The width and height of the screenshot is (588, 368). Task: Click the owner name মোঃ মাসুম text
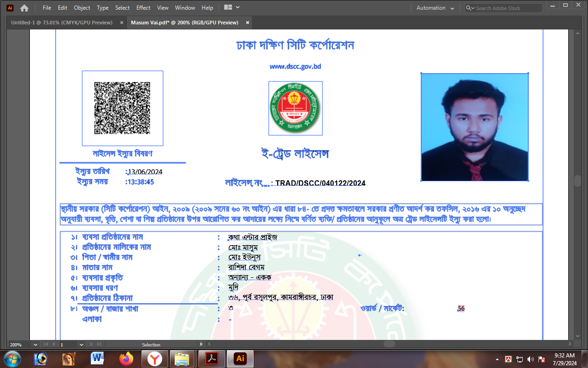[x=243, y=247]
